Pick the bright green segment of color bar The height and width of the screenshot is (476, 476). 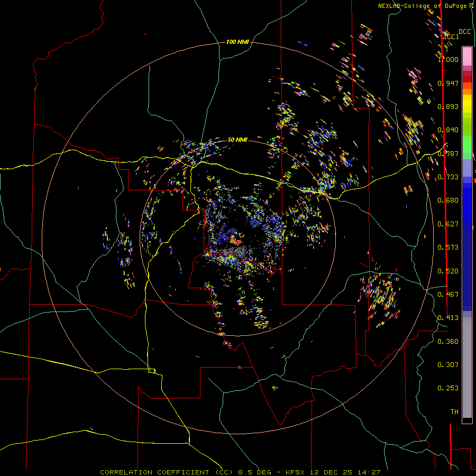[x=467, y=144]
